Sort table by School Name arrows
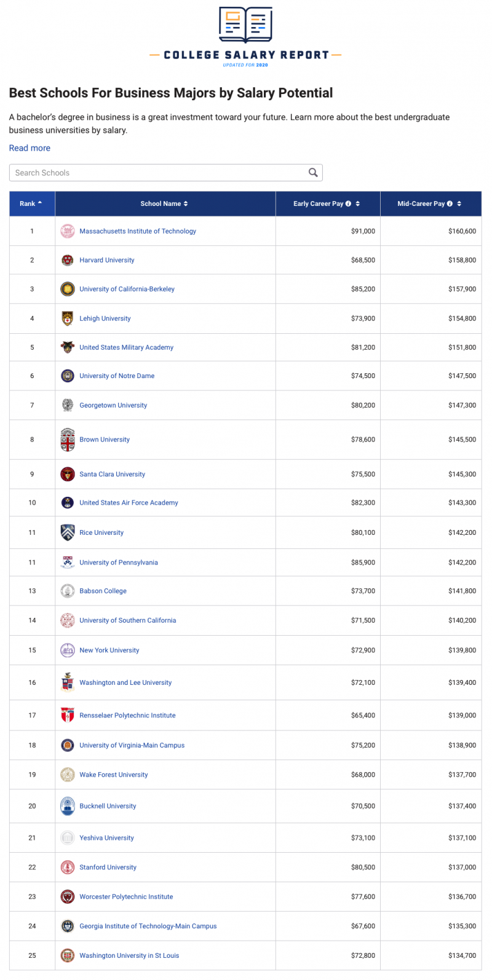This screenshot has width=492, height=980. click(186, 204)
